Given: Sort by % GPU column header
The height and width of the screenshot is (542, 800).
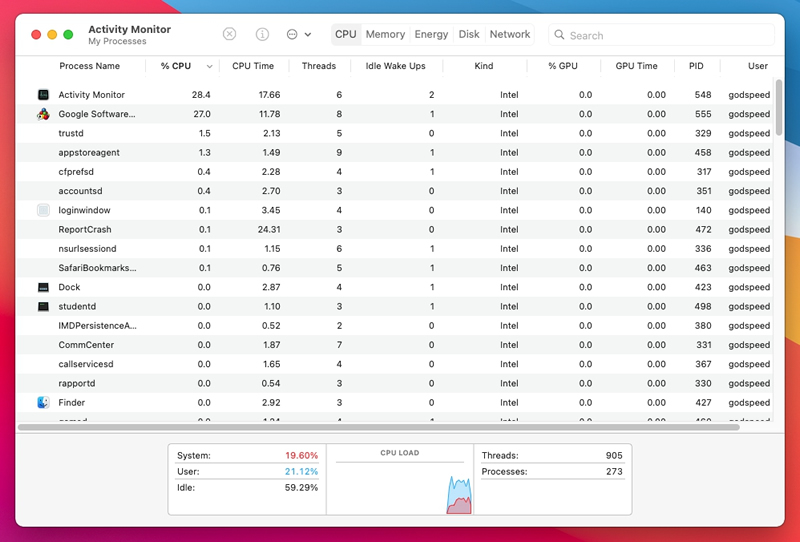Looking at the screenshot, I should pyautogui.click(x=563, y=66).
